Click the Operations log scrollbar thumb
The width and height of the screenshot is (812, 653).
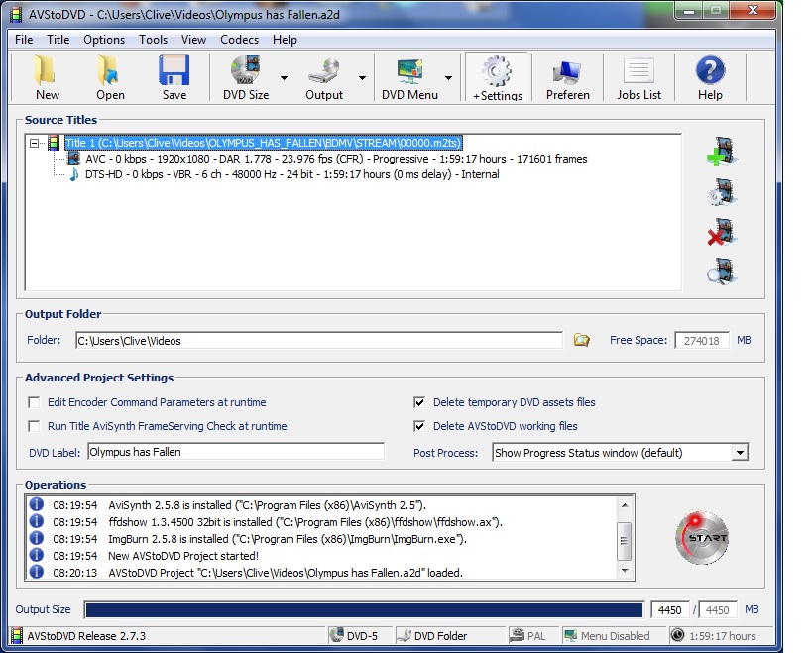(624, 541)
